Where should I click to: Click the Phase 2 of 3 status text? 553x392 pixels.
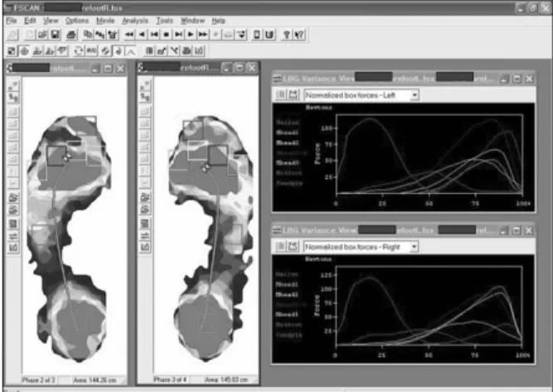click(38, 380)
